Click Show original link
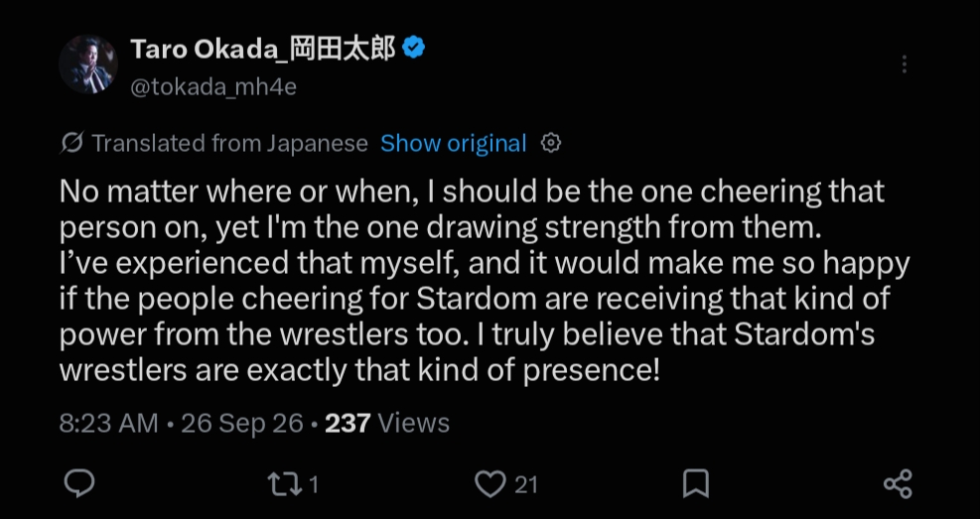980x519 pixels. pos(454,143)
